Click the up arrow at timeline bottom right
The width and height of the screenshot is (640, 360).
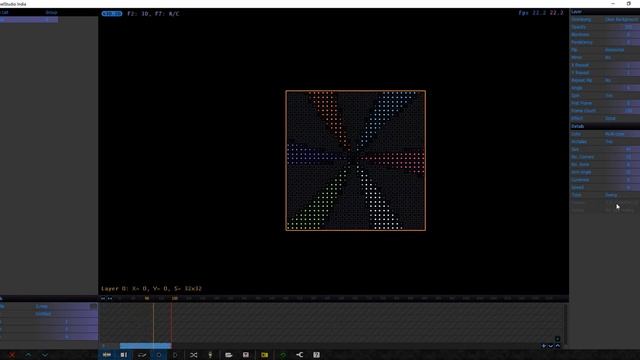(x=558, y=346)
